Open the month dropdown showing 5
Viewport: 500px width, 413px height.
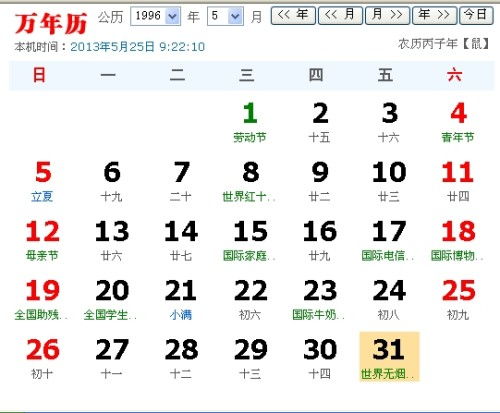225,16
